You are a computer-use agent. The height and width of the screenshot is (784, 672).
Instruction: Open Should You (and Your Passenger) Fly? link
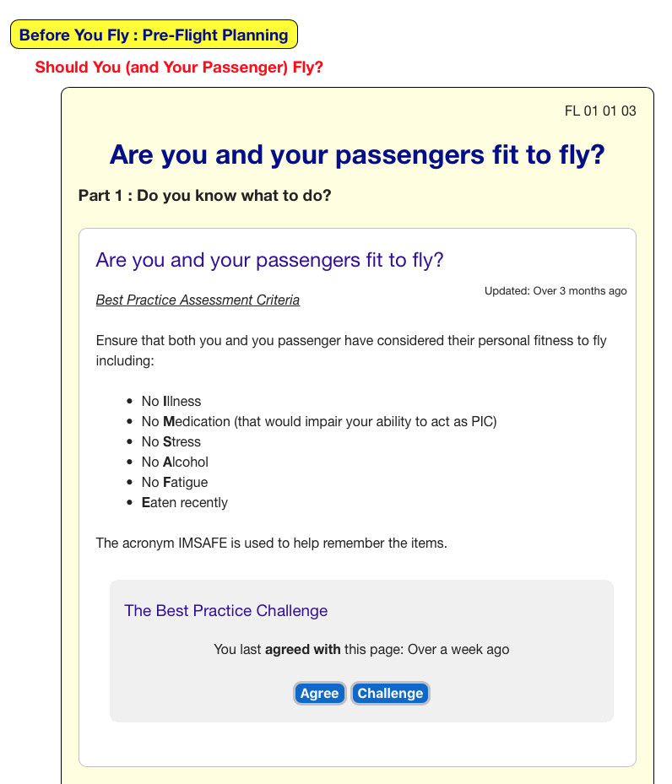(179, 68)
